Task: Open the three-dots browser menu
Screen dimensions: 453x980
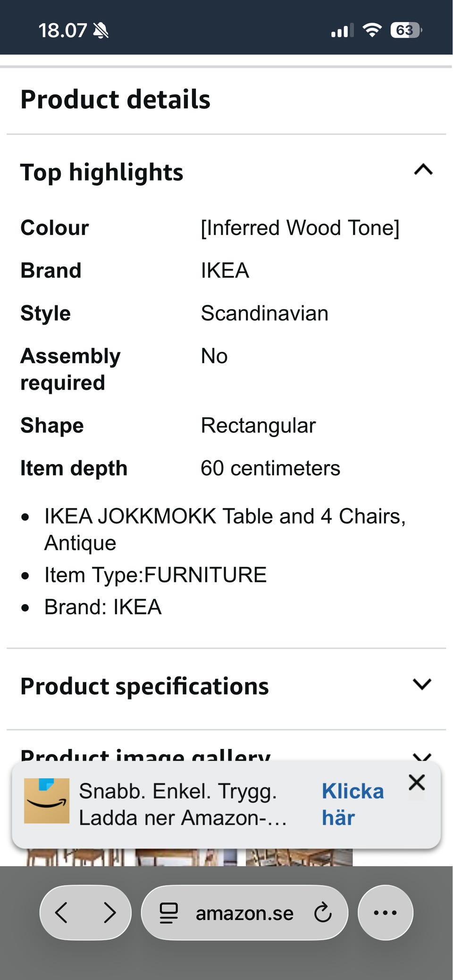Action: pyautogui.click(x=385, y=913)
